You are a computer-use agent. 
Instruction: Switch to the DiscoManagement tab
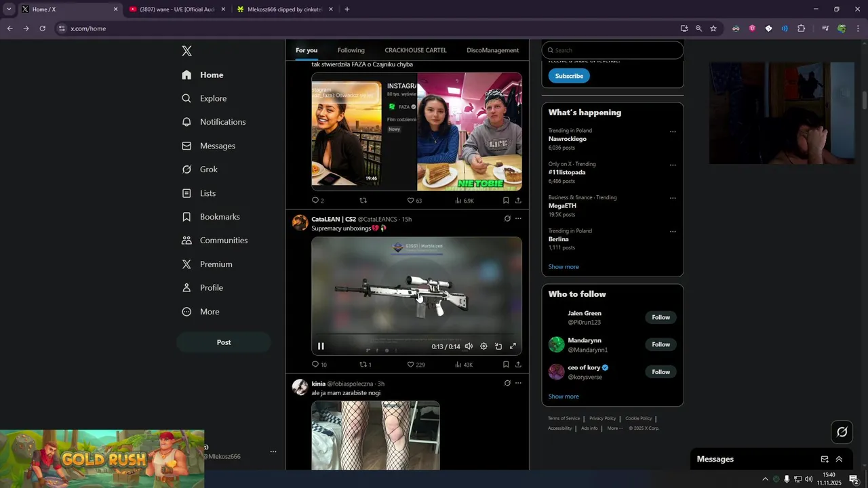[492, 50]
